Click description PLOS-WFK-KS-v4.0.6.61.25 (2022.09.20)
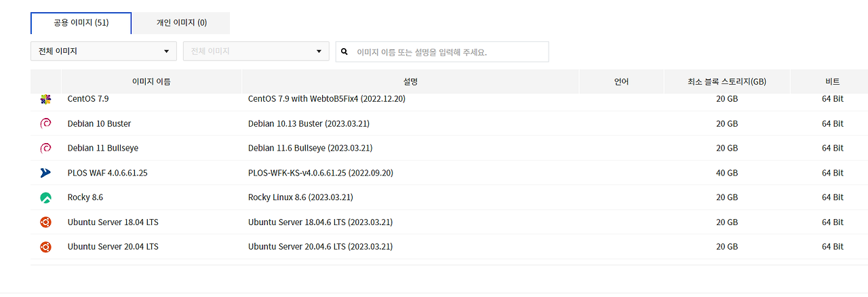 [x=321, y=173]
